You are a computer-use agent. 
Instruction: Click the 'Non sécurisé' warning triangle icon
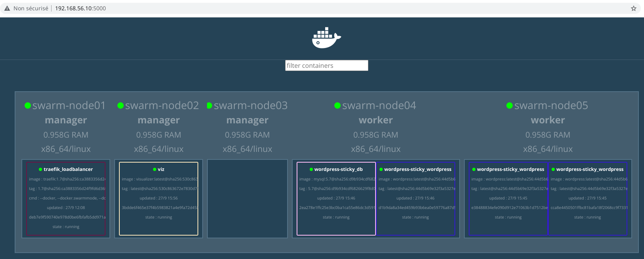7,8
